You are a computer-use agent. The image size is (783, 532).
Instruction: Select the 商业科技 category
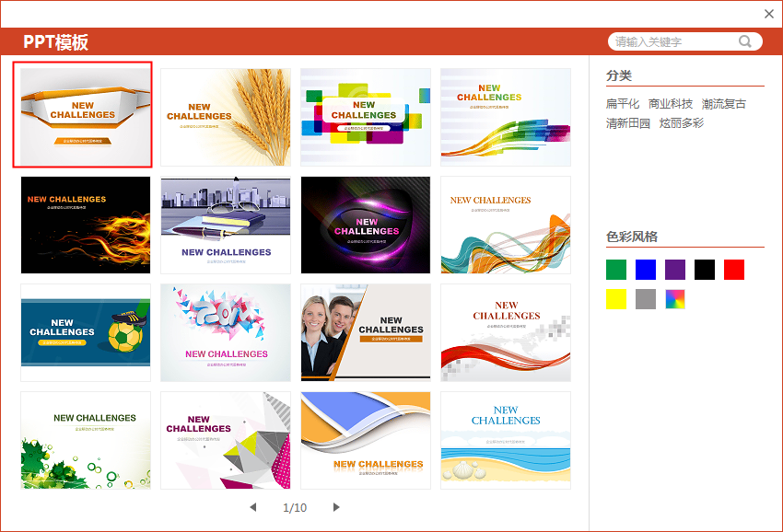point(671,104)
